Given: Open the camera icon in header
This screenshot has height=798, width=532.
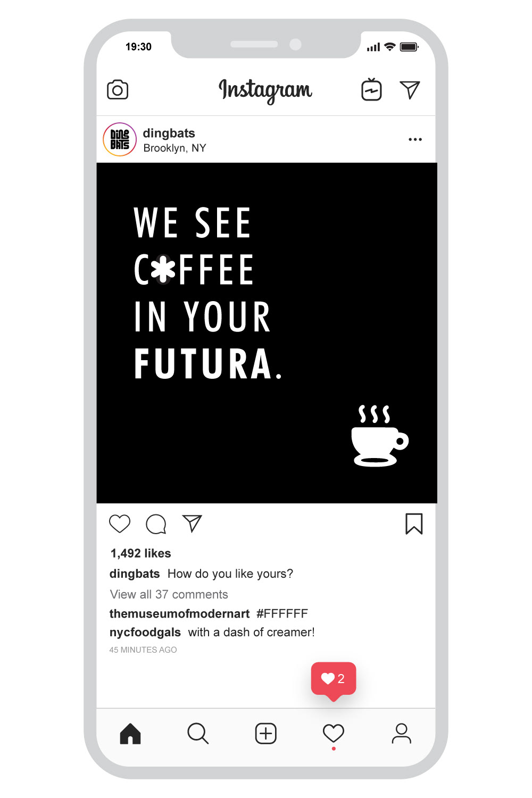Looking at the screenshot, I should 118,90.
